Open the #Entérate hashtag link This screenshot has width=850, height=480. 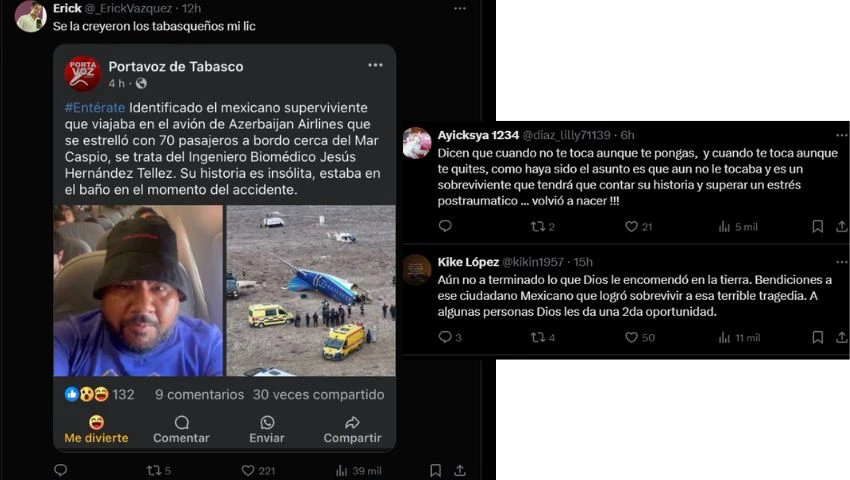click(95, 107)
